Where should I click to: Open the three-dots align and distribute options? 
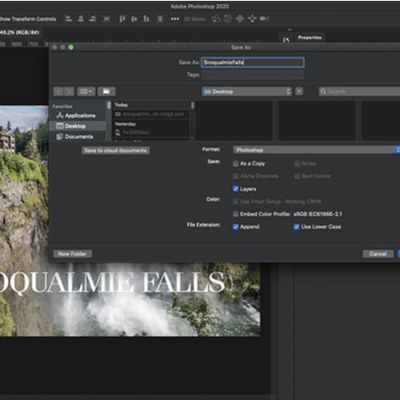point(175,19)
